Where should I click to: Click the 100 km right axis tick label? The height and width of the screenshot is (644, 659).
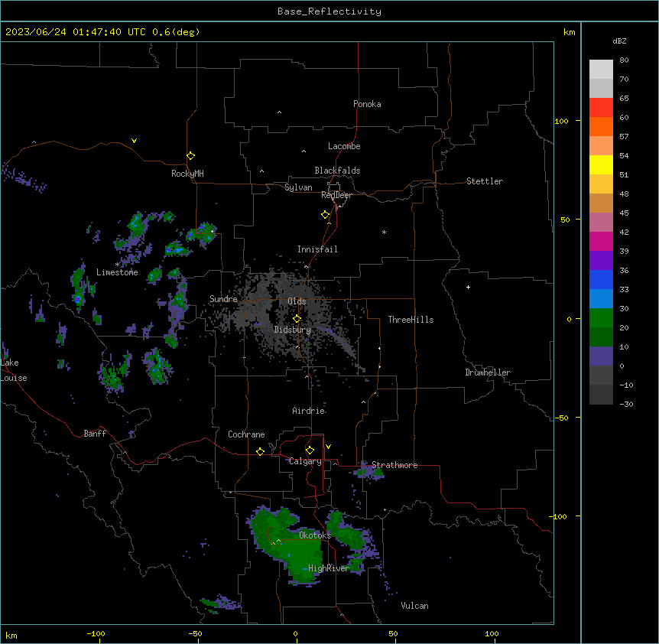(561, 121)
